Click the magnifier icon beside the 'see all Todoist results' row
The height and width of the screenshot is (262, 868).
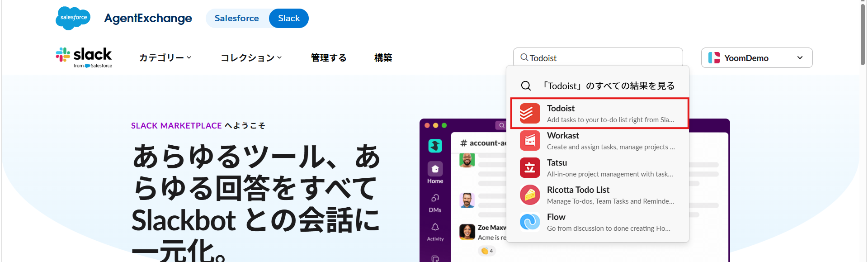[x=526, y=86]
